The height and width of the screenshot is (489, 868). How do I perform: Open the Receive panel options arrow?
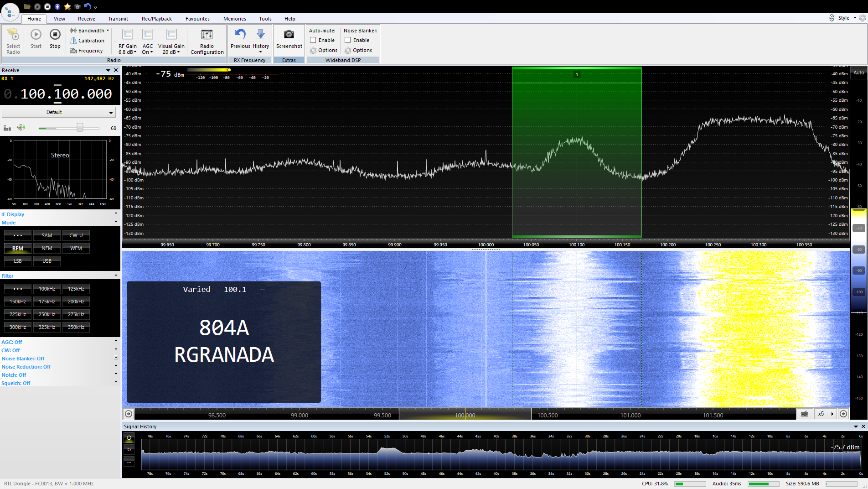108,70
